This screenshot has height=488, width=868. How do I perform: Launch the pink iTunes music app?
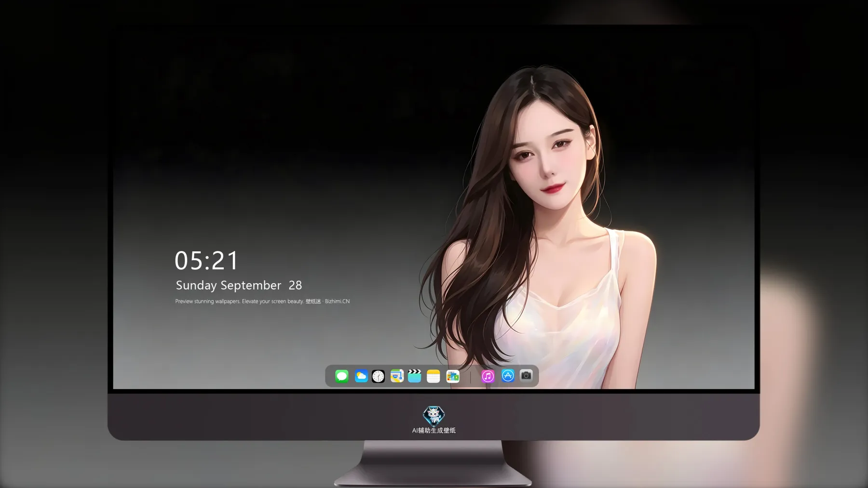pyautogui.click(x=488, y=376)
